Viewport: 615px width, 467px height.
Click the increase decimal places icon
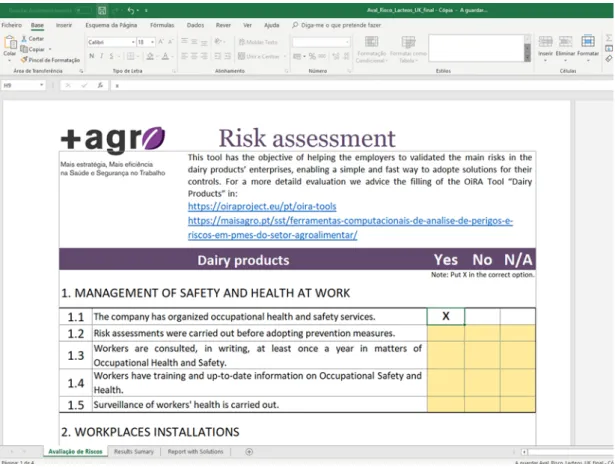coord(336,56)
